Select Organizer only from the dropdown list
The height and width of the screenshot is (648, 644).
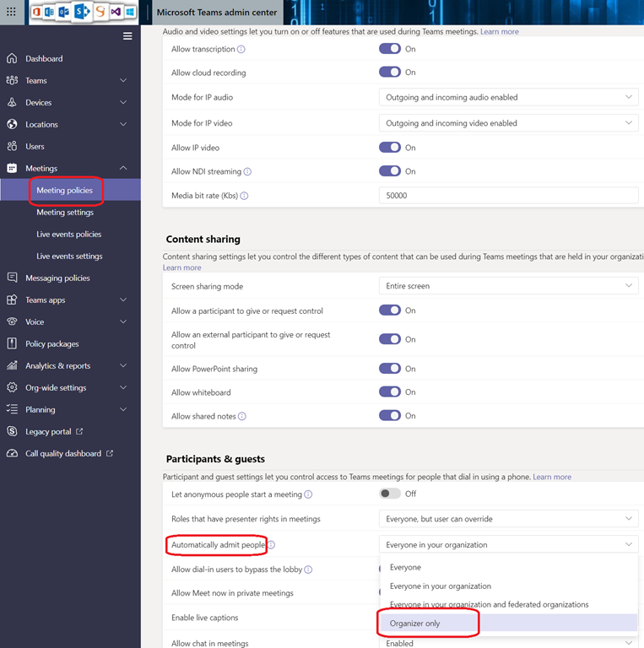click(x=414, y=624)
